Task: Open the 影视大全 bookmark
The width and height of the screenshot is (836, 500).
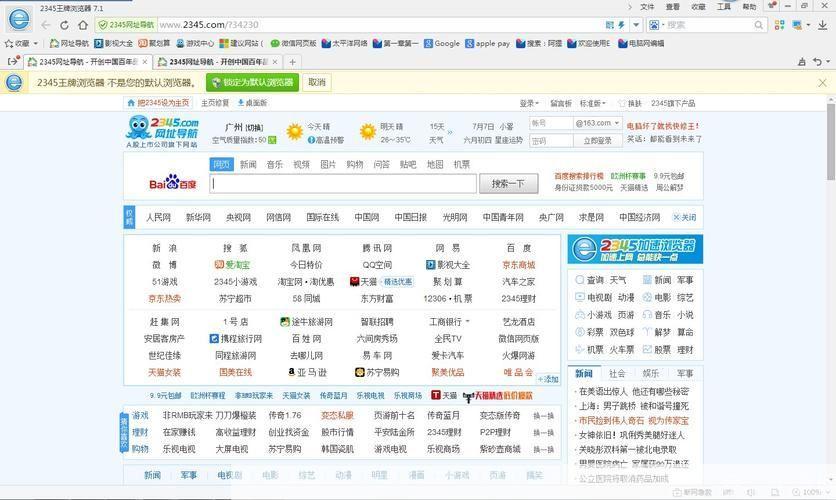Action: coord(114,44)
